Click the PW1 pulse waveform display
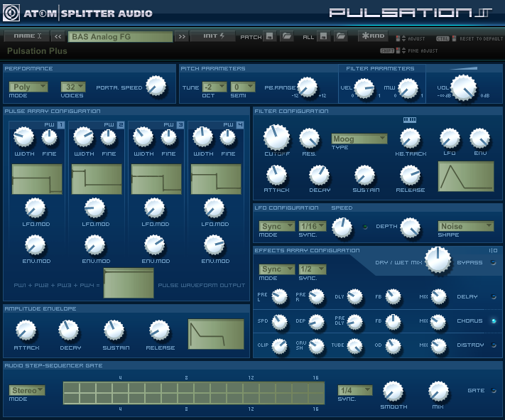505x420 pixels. tap(37, 179)
